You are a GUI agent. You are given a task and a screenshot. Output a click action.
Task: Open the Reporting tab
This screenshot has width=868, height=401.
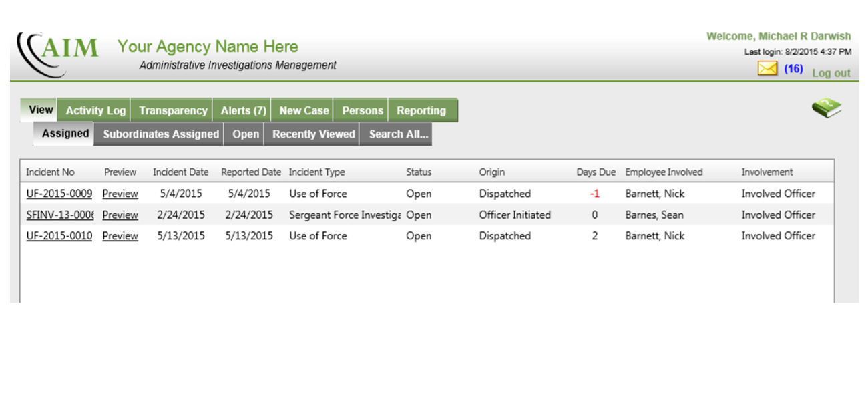[421, 110]
